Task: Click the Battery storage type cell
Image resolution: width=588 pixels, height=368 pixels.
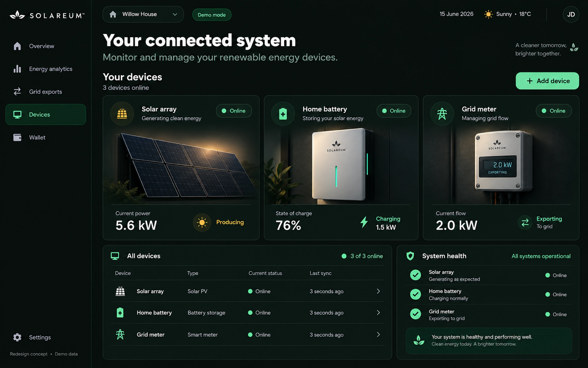Action: click(206, 313)
